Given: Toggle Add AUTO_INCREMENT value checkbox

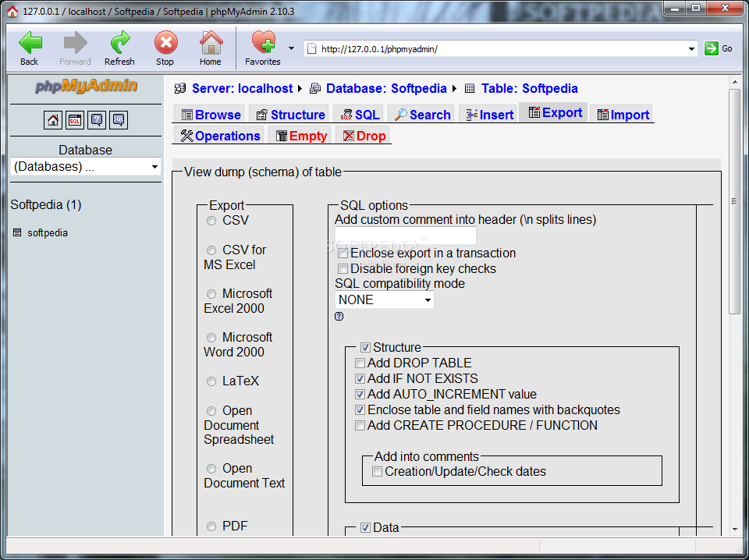Looking at the screenshot, I should click(360, 395).
